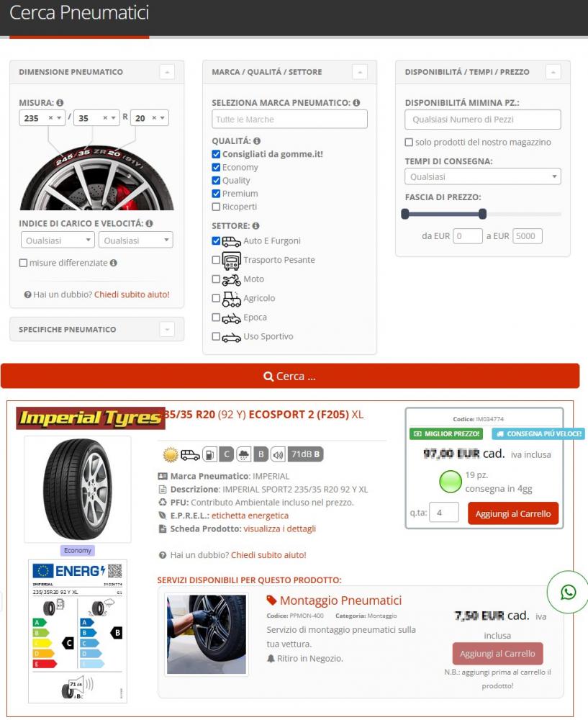Click the info icon next to MISURA

click(x=60, y=103)
